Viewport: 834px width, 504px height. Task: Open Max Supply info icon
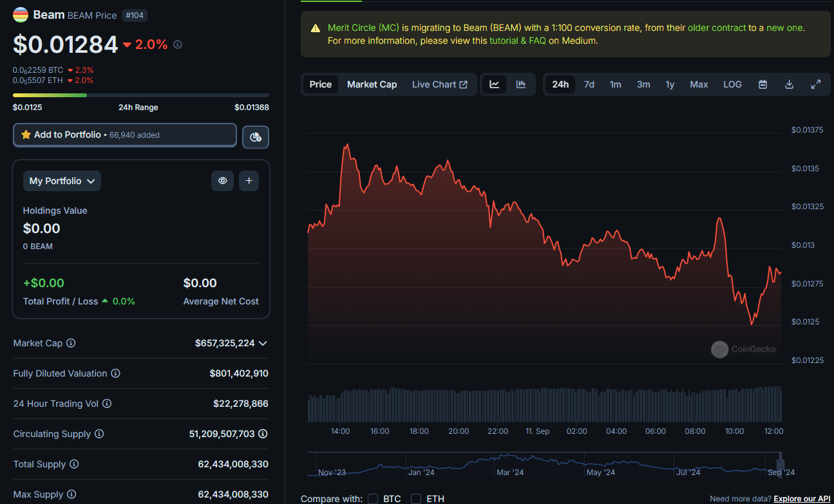pyautogui.click(x=71, y=494)
